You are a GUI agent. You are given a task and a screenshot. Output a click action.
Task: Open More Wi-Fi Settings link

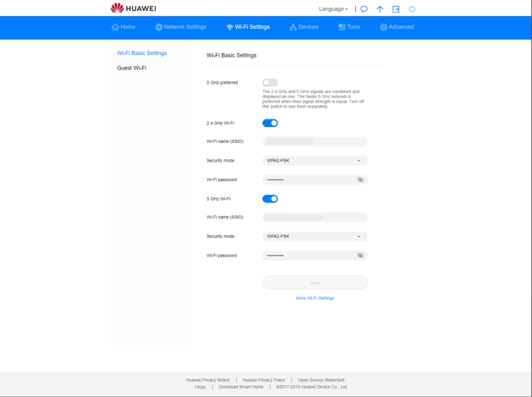click(x=315, y=298)
